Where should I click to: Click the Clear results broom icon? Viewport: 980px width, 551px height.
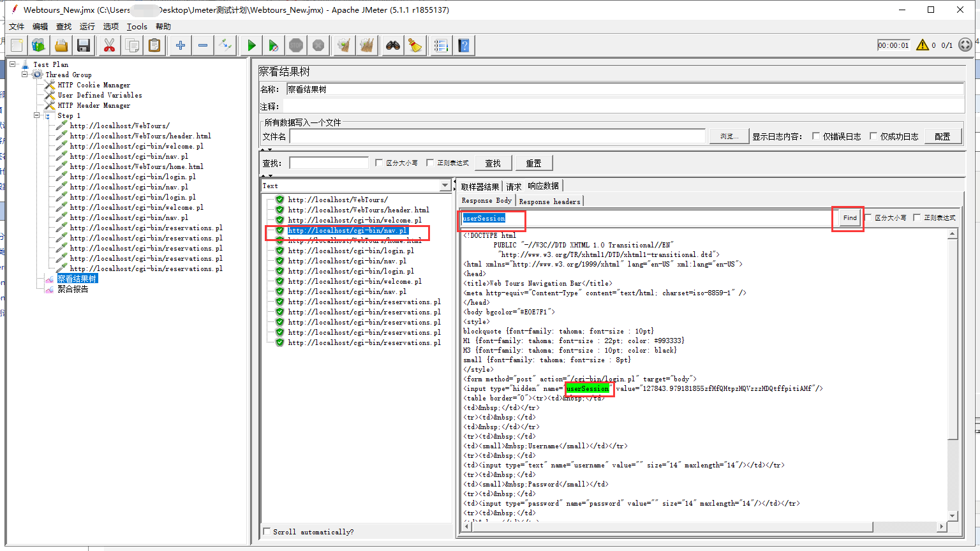(x=345, y=45)
